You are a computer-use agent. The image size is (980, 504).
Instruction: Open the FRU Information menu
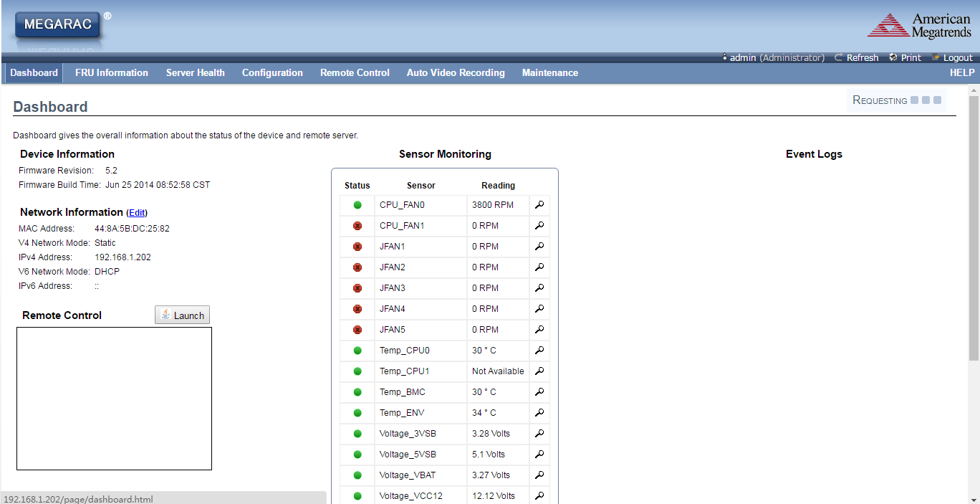pyautogui.click(x=112, y=73)
